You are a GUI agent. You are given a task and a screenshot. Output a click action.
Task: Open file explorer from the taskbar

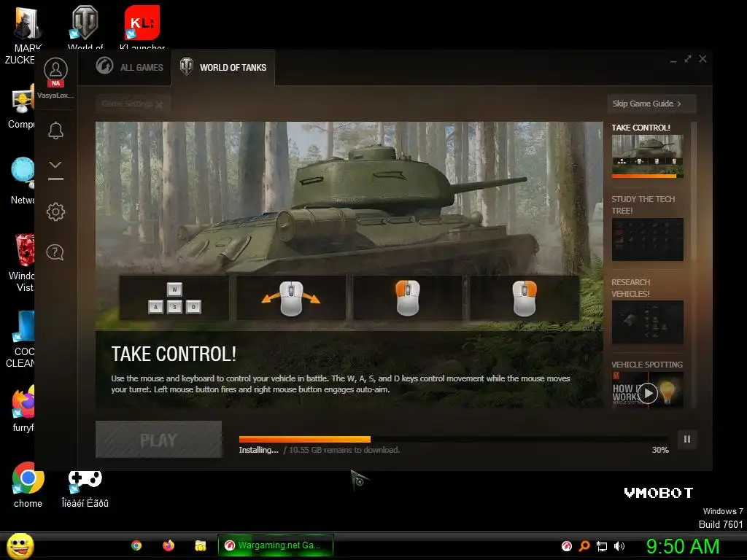pyautogui.click(x=200, y=545)
